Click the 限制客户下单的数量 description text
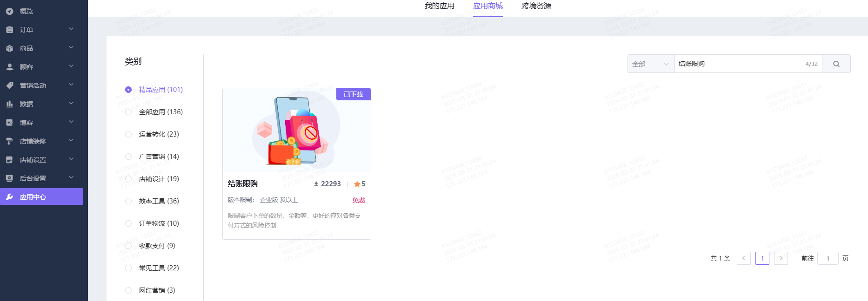The image size is (868, 301). click(x=294, y=220)
